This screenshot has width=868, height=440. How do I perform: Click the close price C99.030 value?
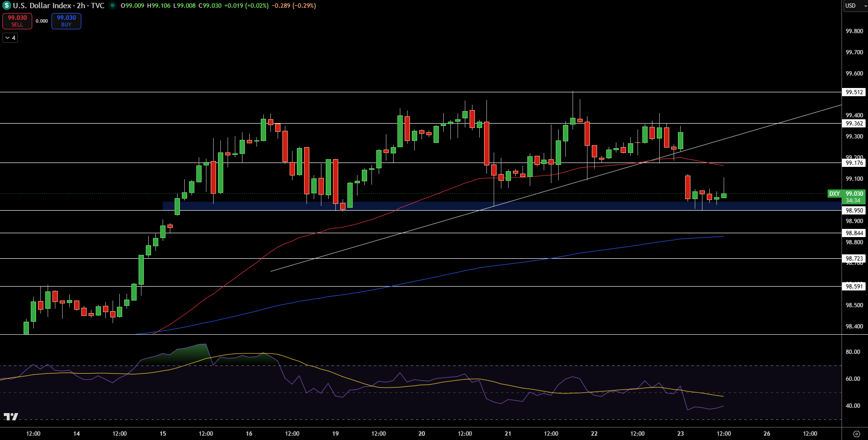point(210,6)
